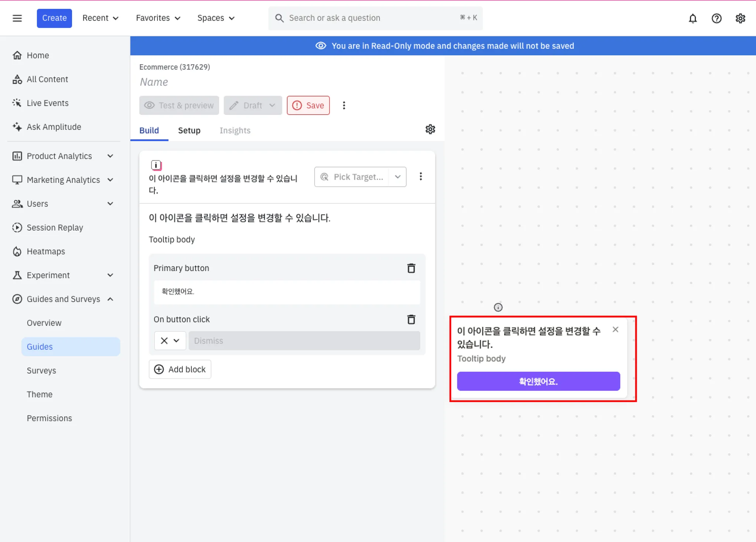756x542 pixels.
Task: Open the Spaces dropdown
Action: click(216, 18)
